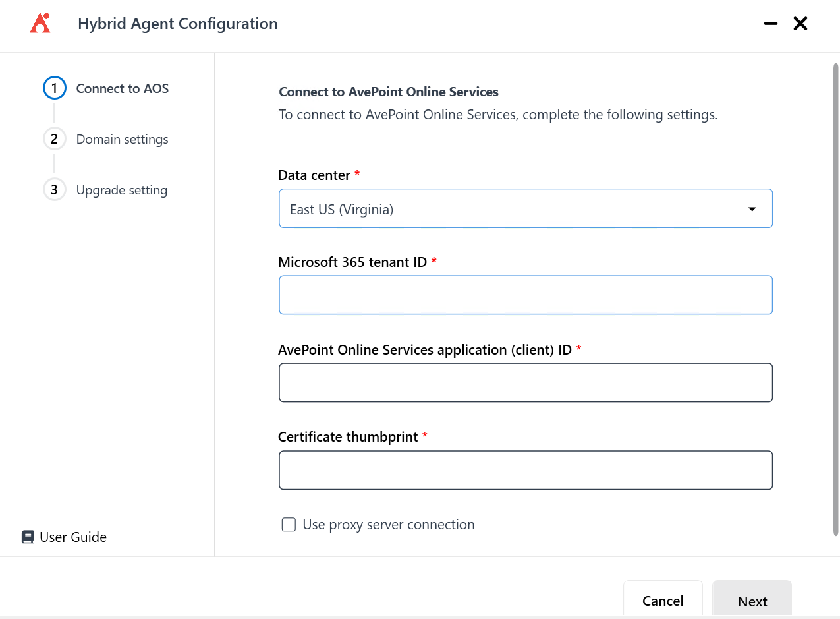
Task: Click the AvePoint logo in the title bar
Action: [40, 22]
